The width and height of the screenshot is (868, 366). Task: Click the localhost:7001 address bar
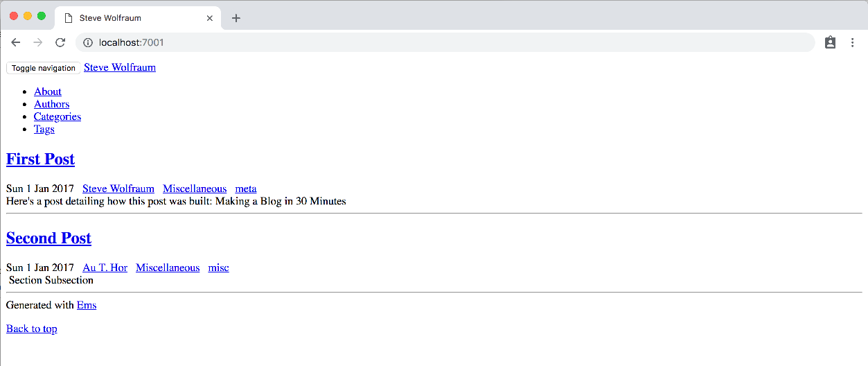tap(445, 42)
